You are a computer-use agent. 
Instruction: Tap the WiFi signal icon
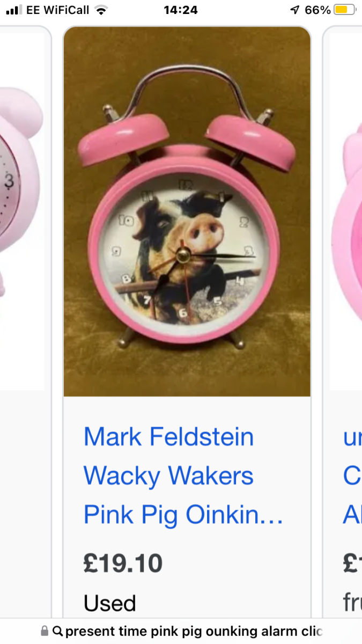pyautogui.click(x=100, y=10)
